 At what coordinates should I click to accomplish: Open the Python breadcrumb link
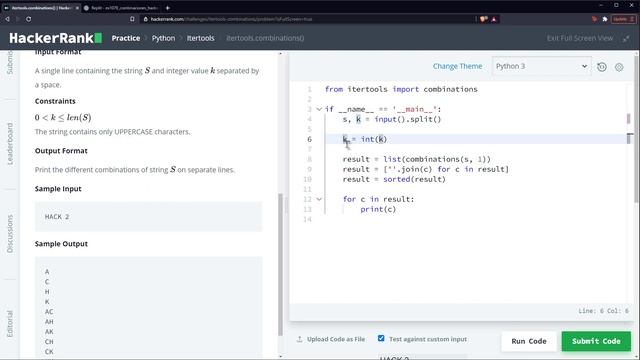click(163, 38)
